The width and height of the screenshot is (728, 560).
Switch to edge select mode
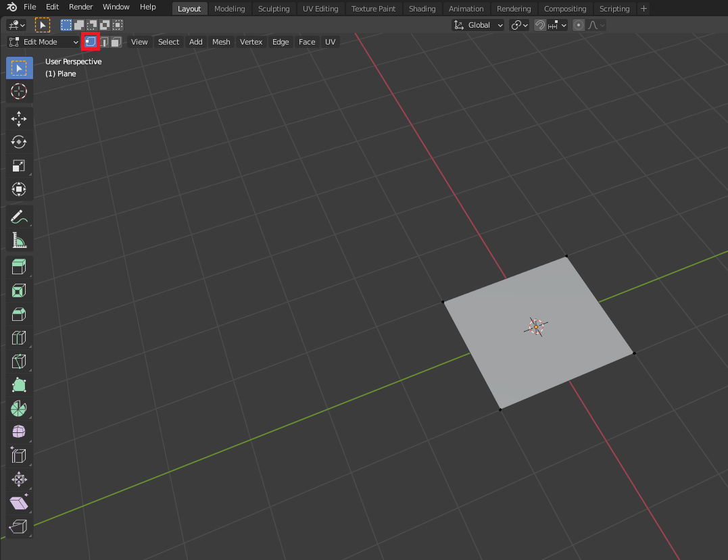pyautogui.click(x=103, y=42)
